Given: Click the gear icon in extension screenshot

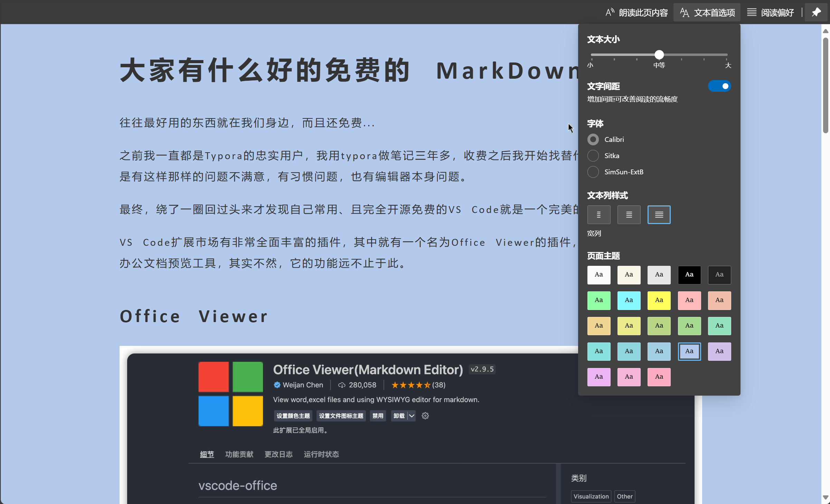Looking at the screenshot, I should [x=425, y=416].
